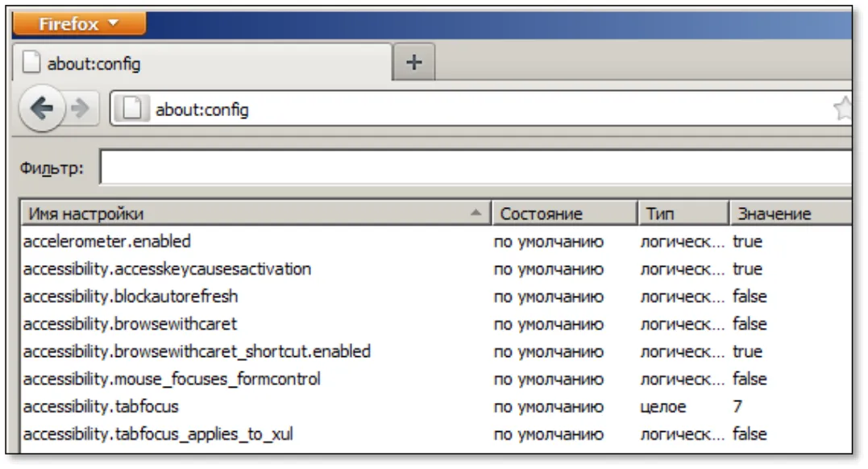
Task: Click the целое type cell
Action: (663, 407)
